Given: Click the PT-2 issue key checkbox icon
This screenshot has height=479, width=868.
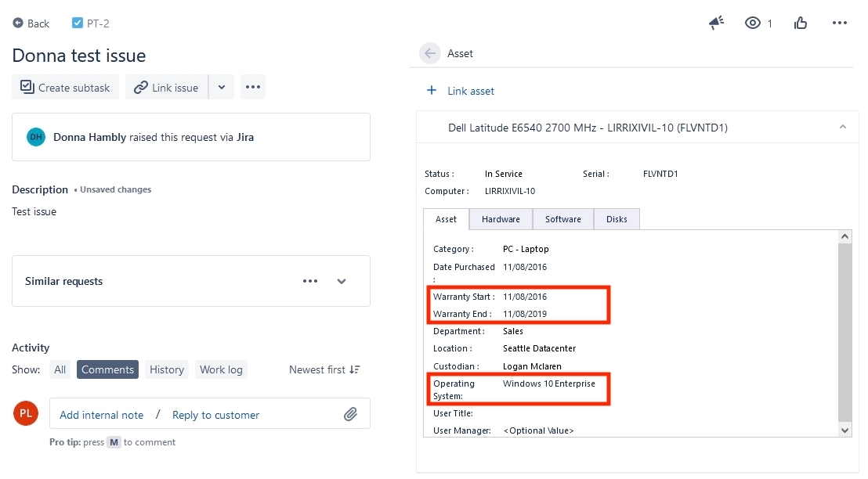Looking at the screenshot, I should [76, 23].
